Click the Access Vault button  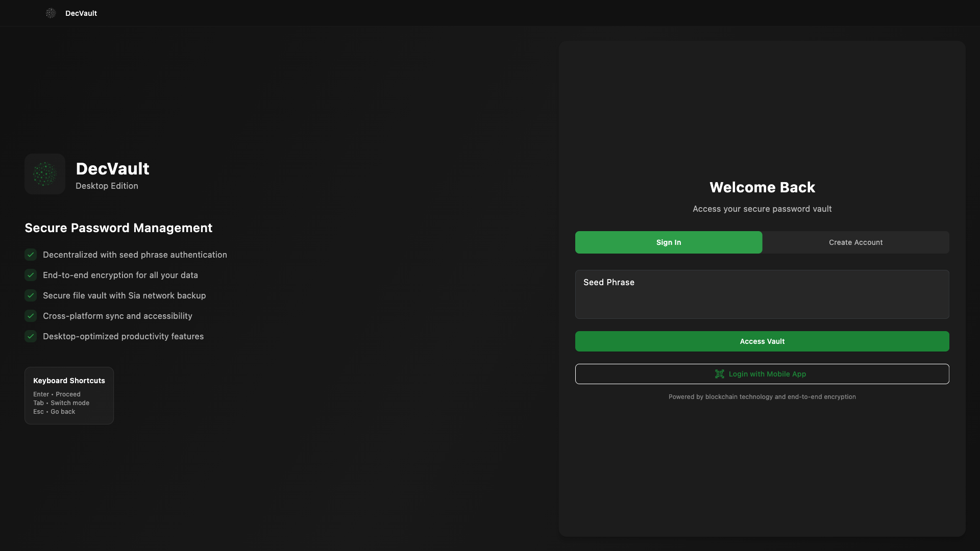point(762,341)
